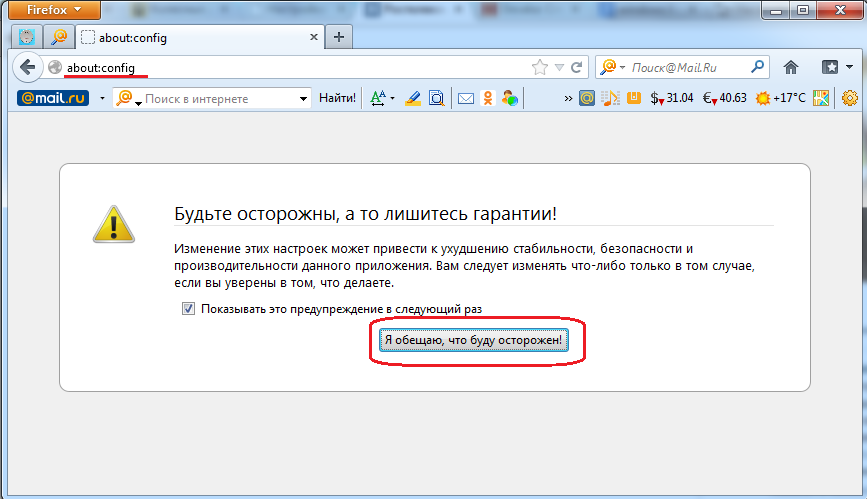Click the highlighter toolbar icon

412,98
